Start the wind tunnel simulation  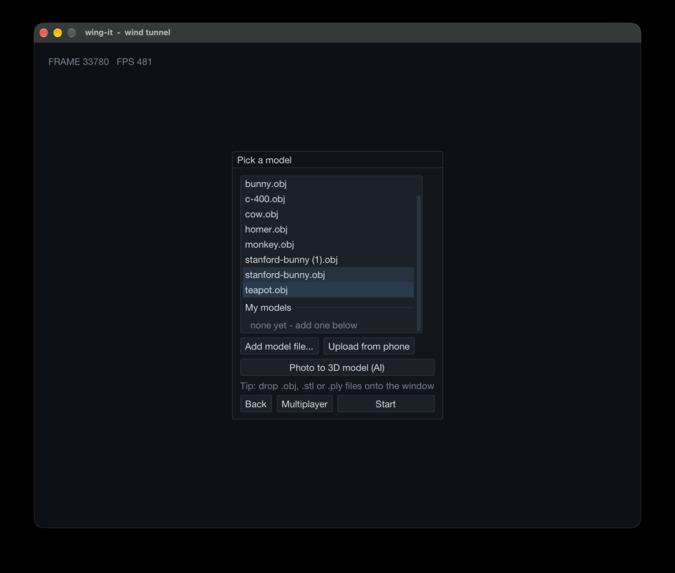(386, 404)
